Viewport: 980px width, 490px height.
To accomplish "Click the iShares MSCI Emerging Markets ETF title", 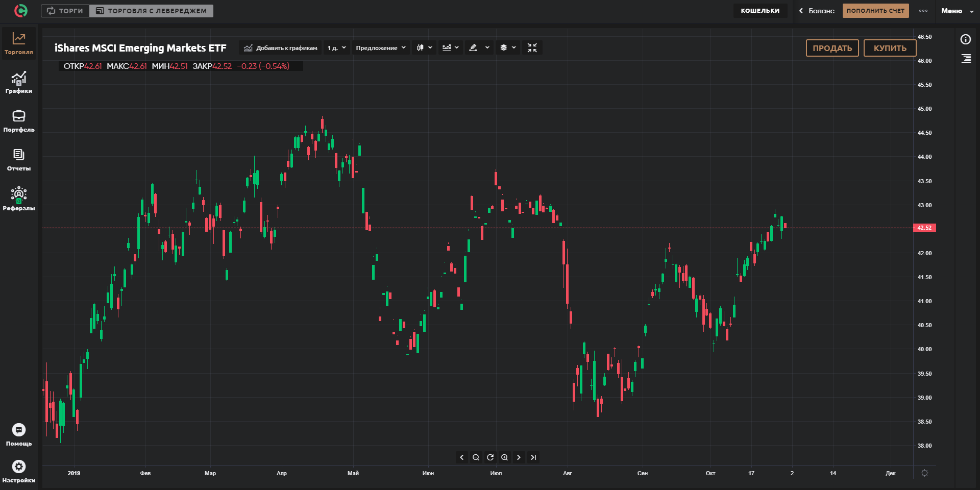I will (140, 48).
